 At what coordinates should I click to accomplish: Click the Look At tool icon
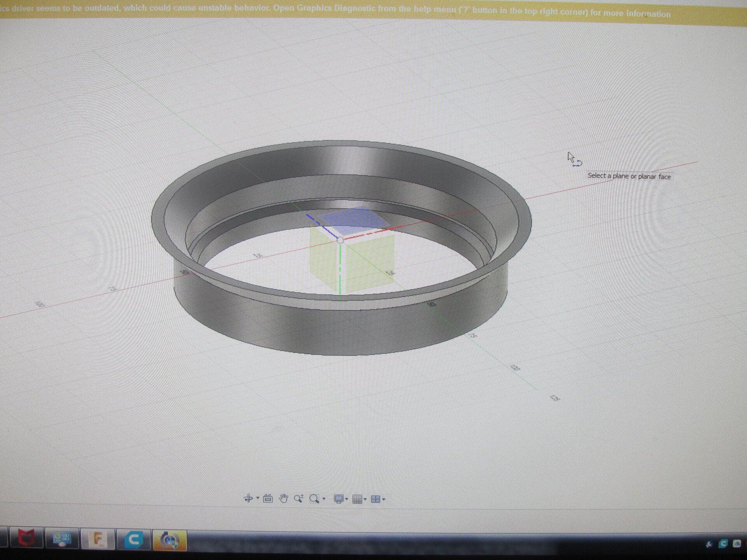pos(268,498)
